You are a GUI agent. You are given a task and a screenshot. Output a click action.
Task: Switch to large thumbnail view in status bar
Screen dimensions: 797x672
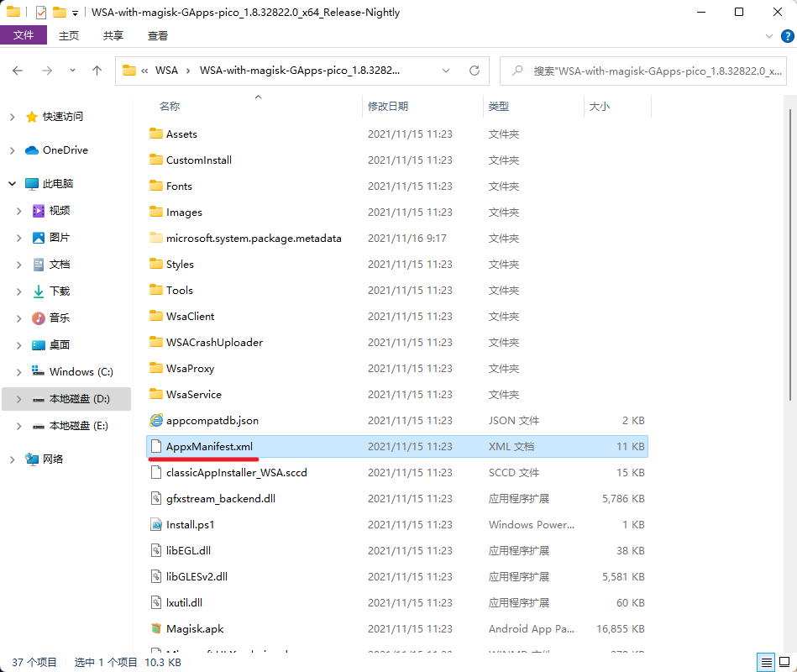[784, 662]
